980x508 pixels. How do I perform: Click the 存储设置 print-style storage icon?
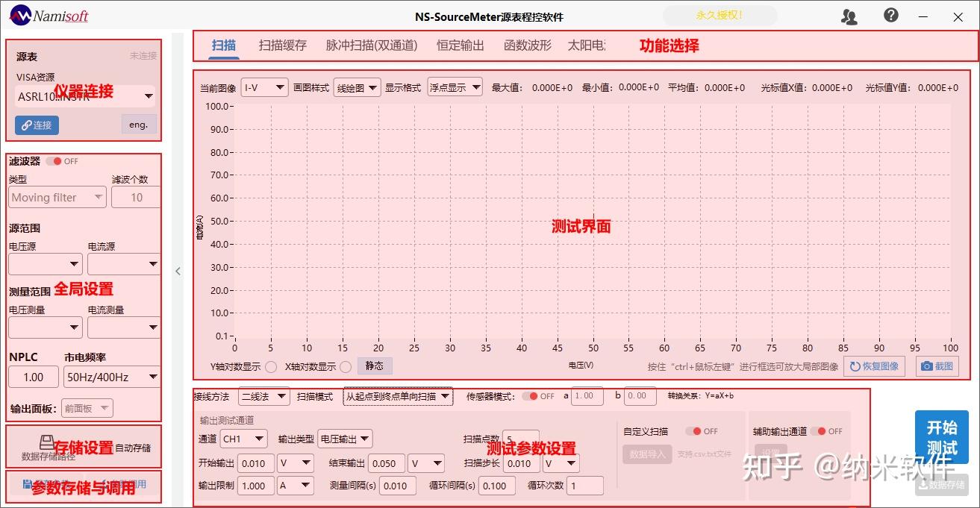click(x=46, y=442)
